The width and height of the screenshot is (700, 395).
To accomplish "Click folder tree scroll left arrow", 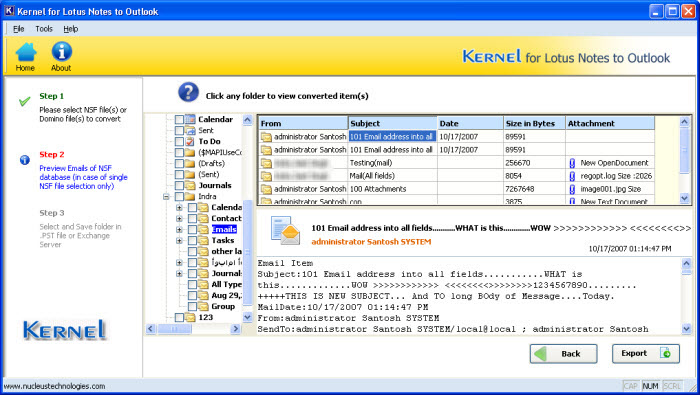I will (150, 329).
